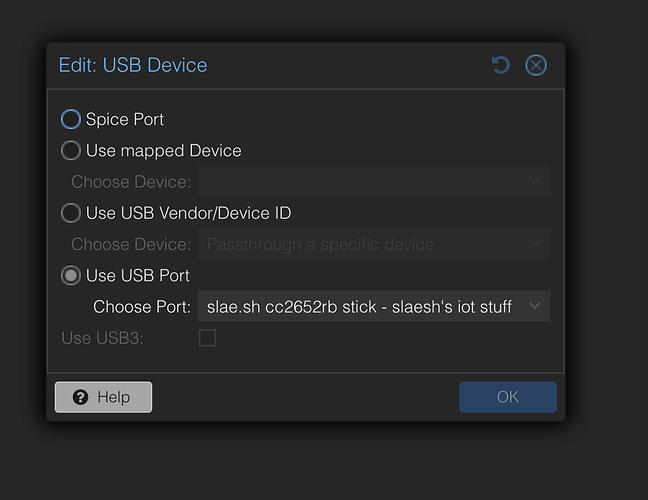The width and height of the screenshot is (648, 500).
Task: Select Use USB Vendor/Device ID radio button
Action: coord(71,213)
